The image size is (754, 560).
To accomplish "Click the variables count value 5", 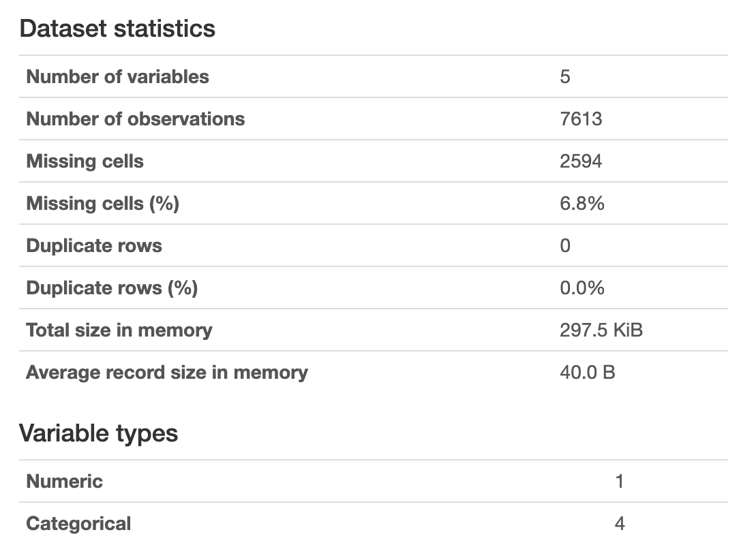I will (x=565, y=76).
